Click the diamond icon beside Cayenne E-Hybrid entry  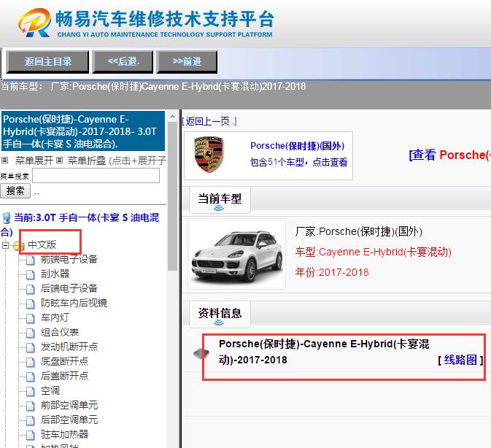201,353
